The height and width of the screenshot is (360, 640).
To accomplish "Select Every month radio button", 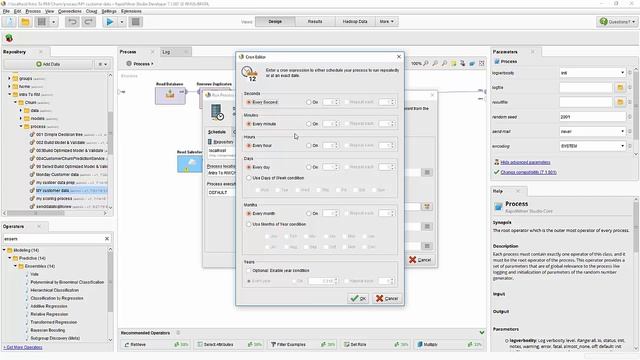I will 249,213.
